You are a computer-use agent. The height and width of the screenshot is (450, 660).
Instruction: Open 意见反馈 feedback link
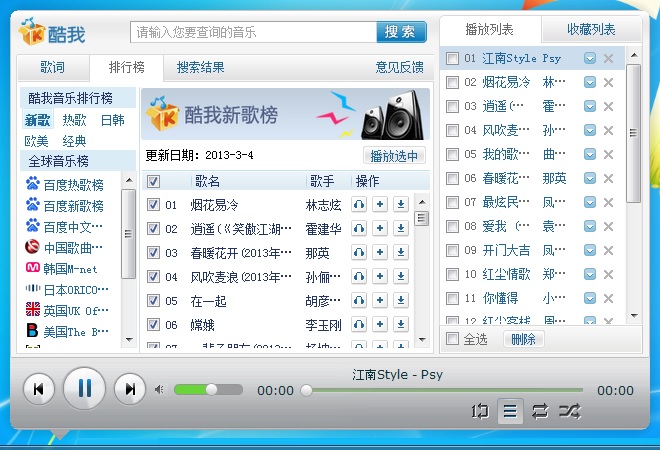pyautogui.click(x=399, y=67)
